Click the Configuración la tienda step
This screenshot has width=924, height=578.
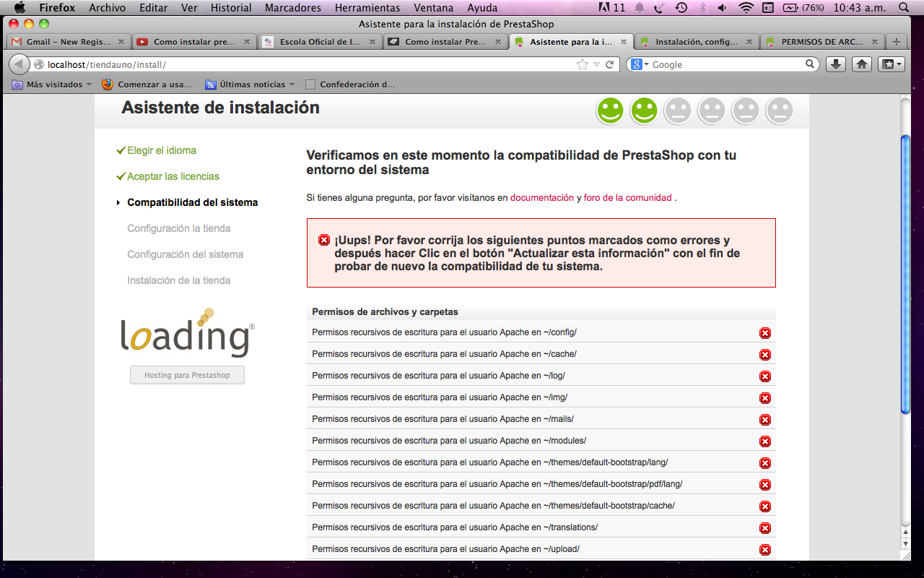[179, 228]
